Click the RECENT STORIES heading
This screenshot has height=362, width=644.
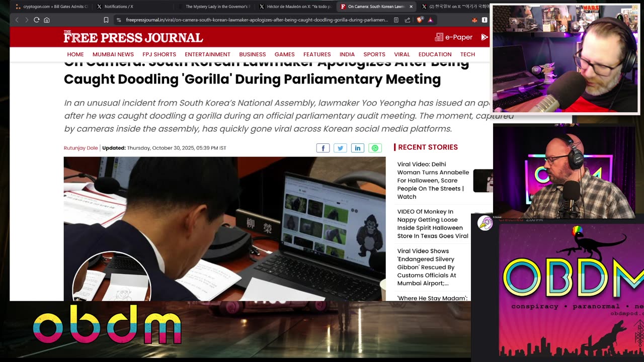point(428,147)
